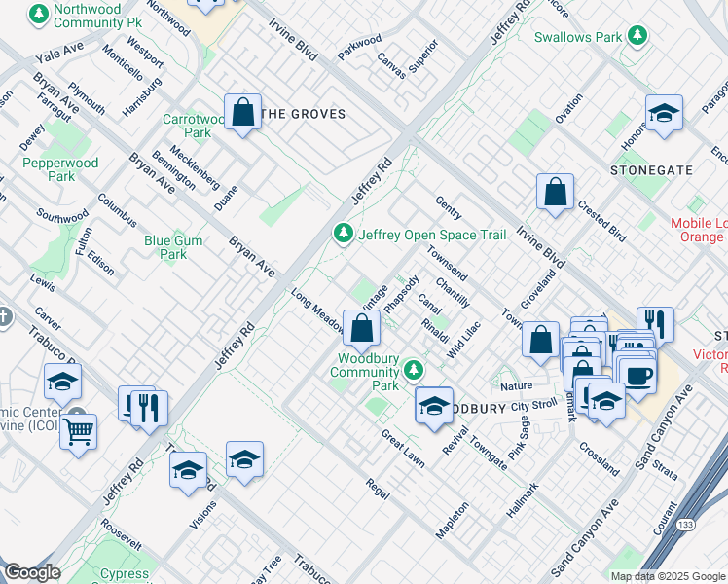
Task: Click the Northwood Community Pk park icon
Action: (x=39, y=15)
